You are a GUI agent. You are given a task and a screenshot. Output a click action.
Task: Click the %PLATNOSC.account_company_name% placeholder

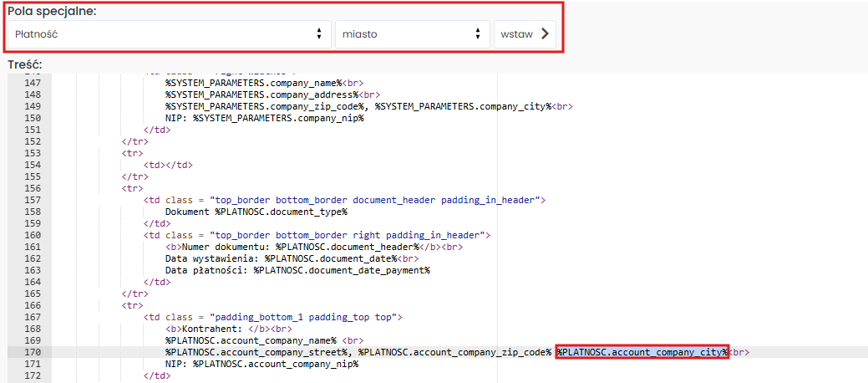point(251,341)
